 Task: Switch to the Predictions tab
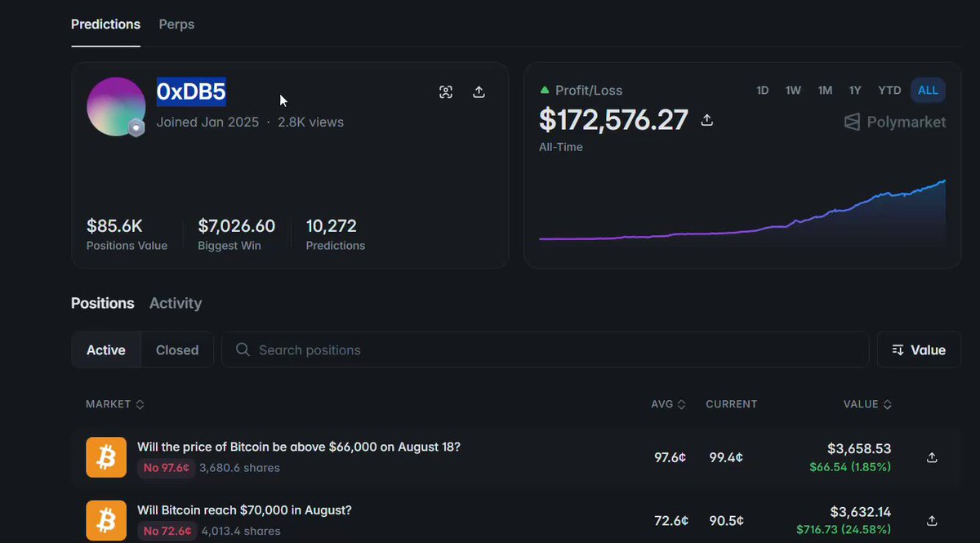105,24
